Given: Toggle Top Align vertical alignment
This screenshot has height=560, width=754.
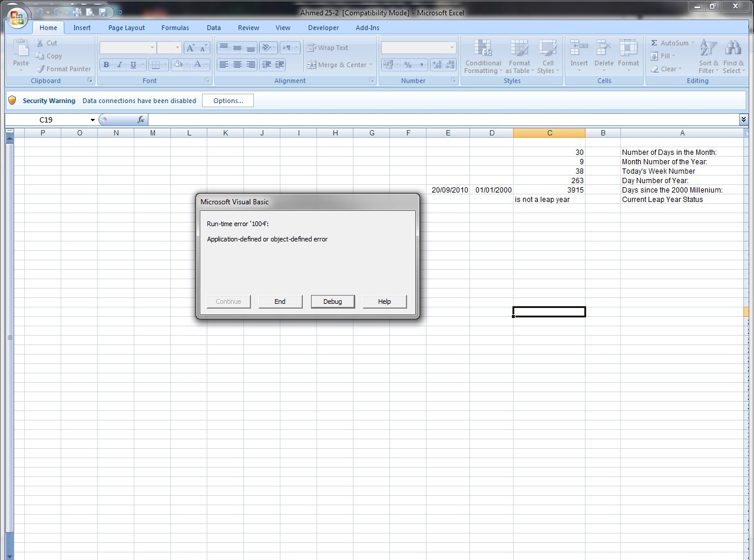Looking at the screenshot, I should 224,48.
